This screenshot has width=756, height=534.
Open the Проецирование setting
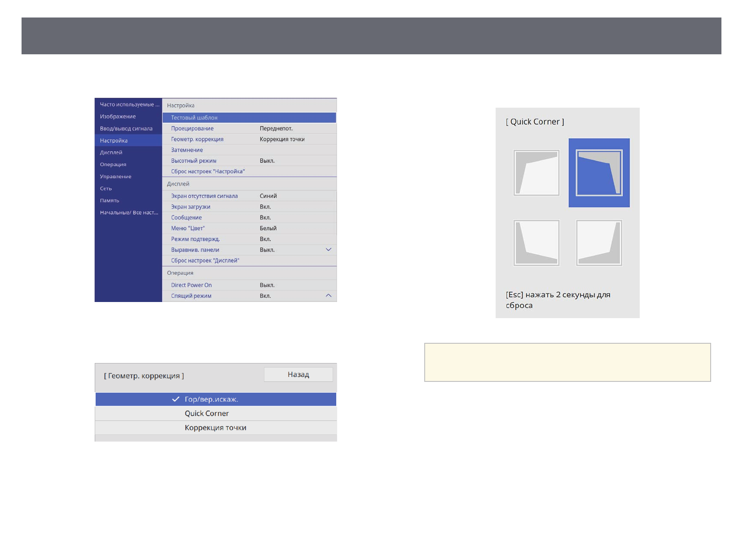point(192,128)
